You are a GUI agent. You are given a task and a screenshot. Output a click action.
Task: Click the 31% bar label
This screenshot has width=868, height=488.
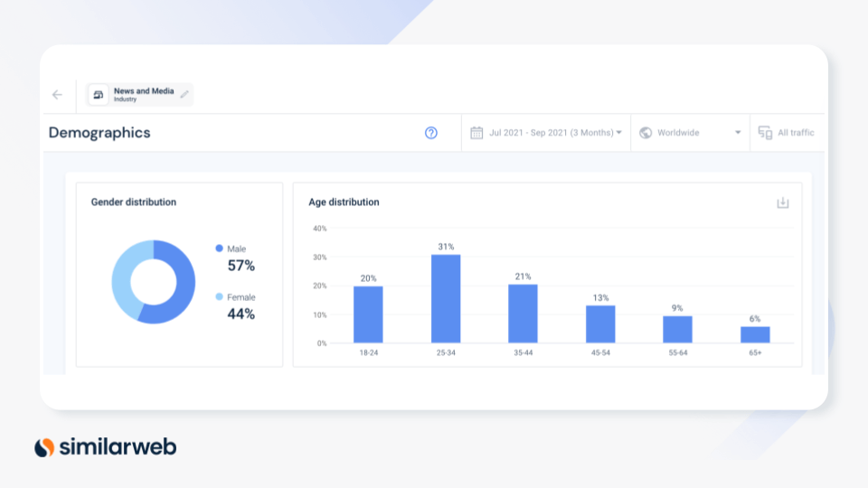click(446, 247)
